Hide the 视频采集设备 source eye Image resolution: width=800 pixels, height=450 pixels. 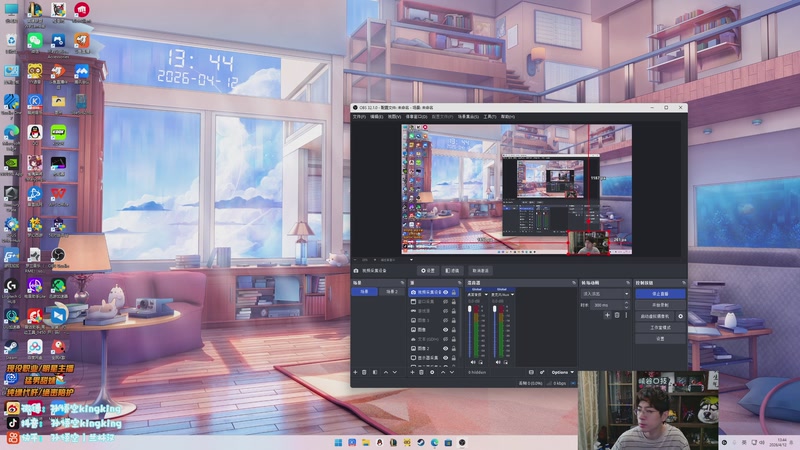(x=445, y=292)
